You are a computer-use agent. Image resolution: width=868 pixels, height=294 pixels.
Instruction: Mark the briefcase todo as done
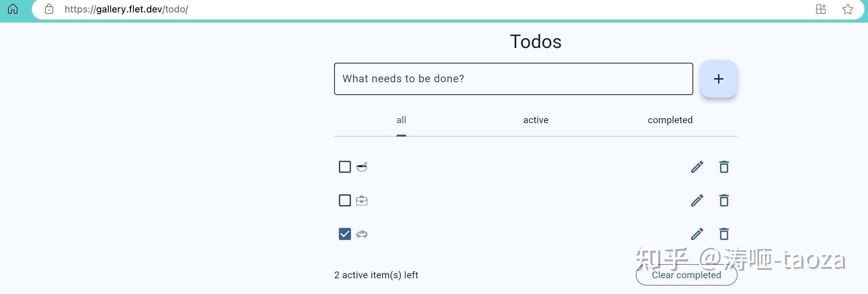pos(345,200)
